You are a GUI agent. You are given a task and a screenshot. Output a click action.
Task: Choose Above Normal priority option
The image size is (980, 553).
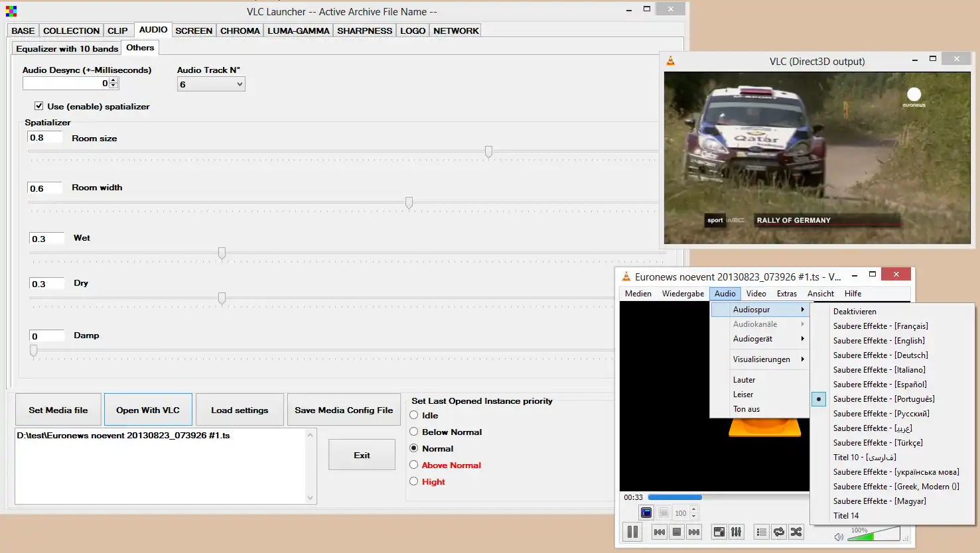tap(414, 465)
